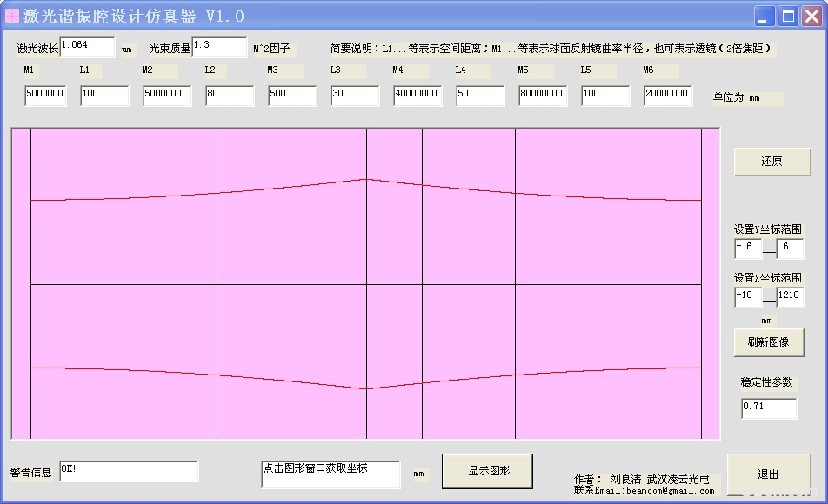
Task: Select the M4 input with 40000000
Action: 417,96
